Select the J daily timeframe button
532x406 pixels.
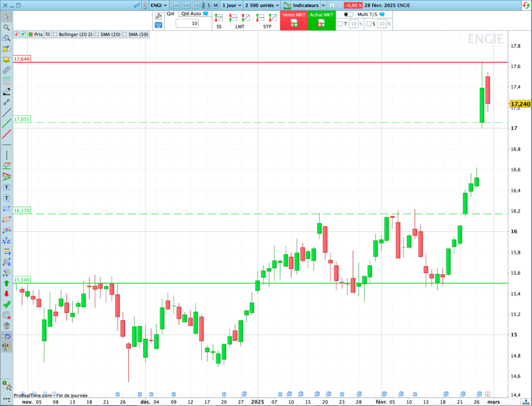click(x=203, y=5)
